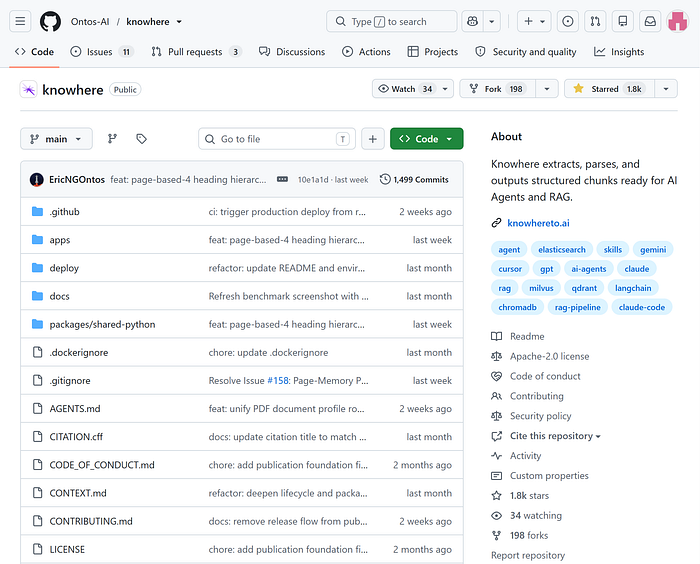Image resolution: width=700 pixels, height=564 pixels.
Task: Focus the Type / to search box
Action: pyautogui.click(x=392, y=21)
